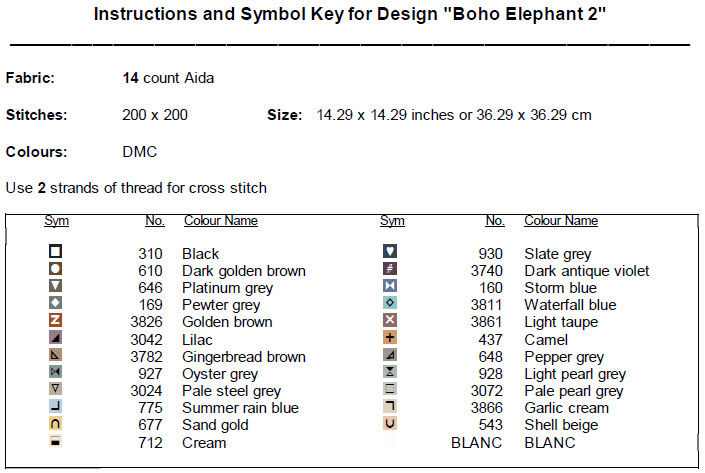705x473 pixels.
Task: Click the Lilac symbol icon
Action: [56, 338]
